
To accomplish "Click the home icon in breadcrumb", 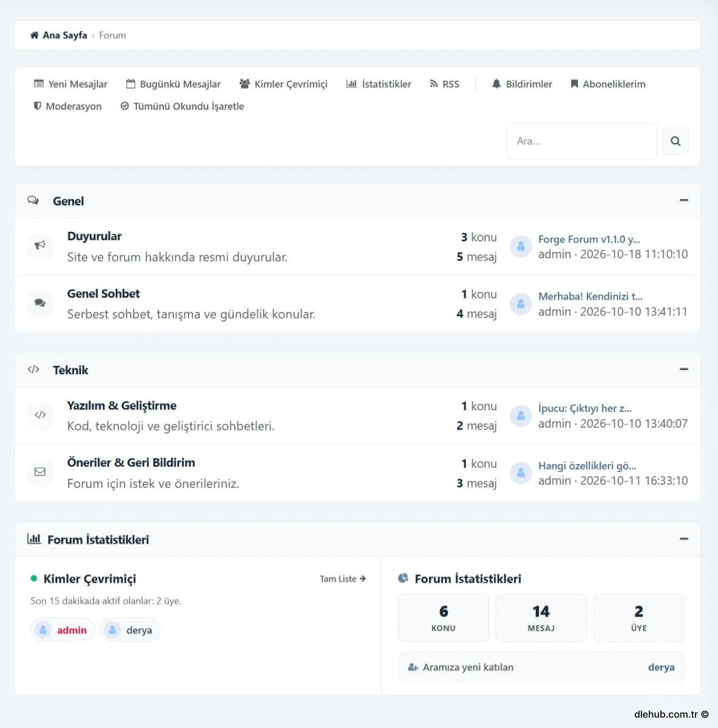I will pos(34,35).
